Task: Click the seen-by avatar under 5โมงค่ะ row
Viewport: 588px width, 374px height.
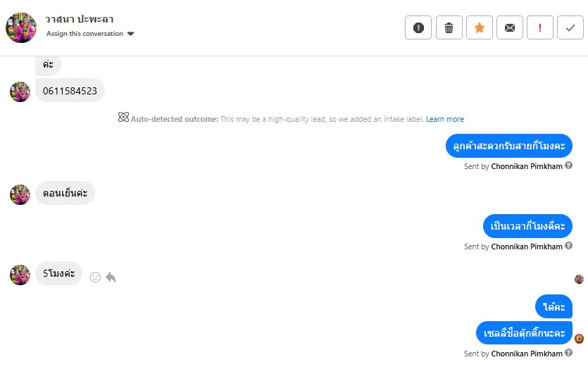Action: pos(579,279)
